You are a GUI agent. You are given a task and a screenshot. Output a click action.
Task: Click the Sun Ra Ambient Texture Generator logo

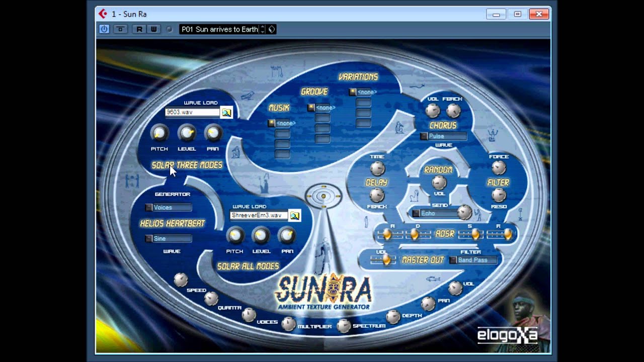point(324,292)
